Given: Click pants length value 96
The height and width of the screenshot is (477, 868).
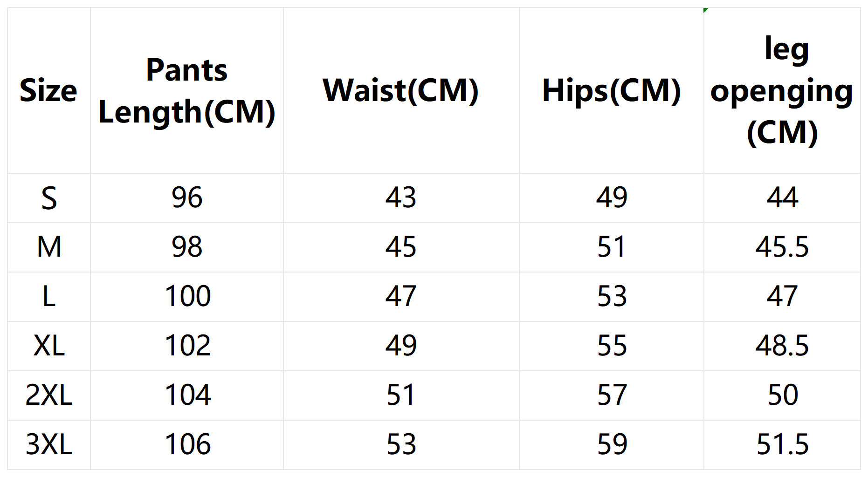Looking at the screenshot, I should coord(187,198).
